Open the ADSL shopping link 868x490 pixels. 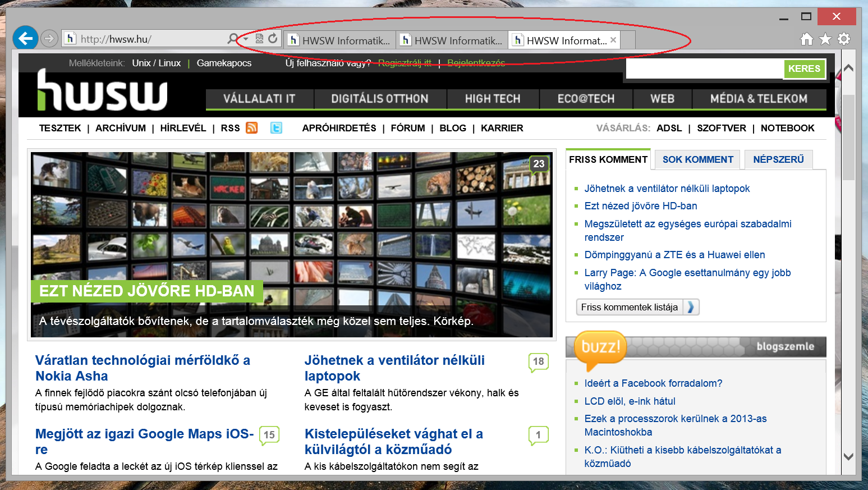[669, 128]
